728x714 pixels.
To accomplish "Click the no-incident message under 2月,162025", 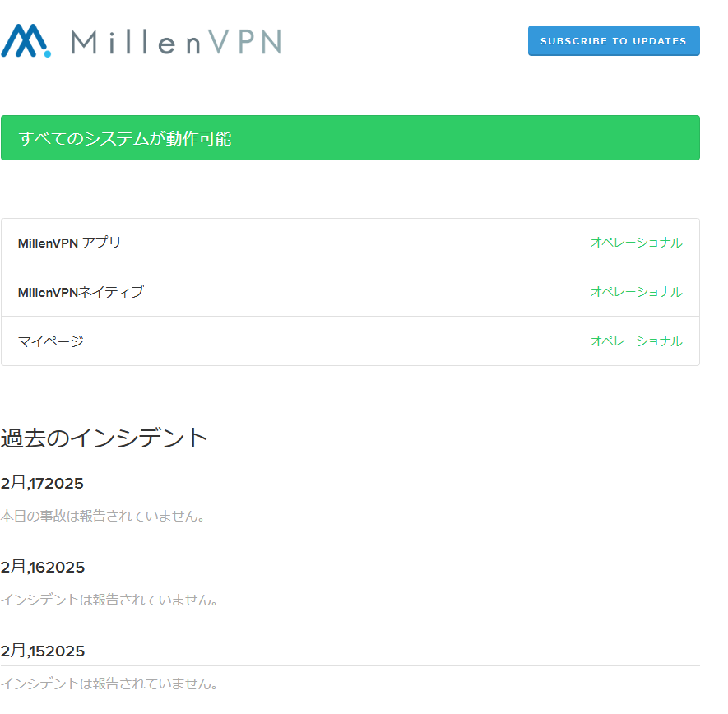I will (x=109, y=600).
